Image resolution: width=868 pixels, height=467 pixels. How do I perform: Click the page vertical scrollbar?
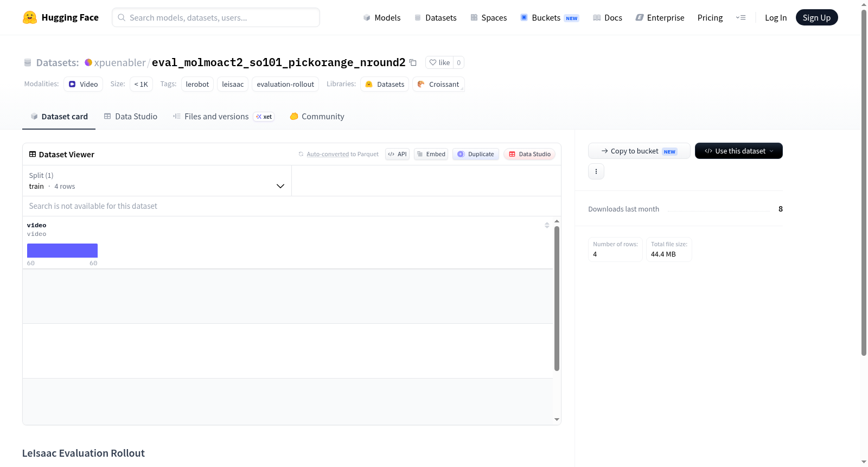(864, 182)
